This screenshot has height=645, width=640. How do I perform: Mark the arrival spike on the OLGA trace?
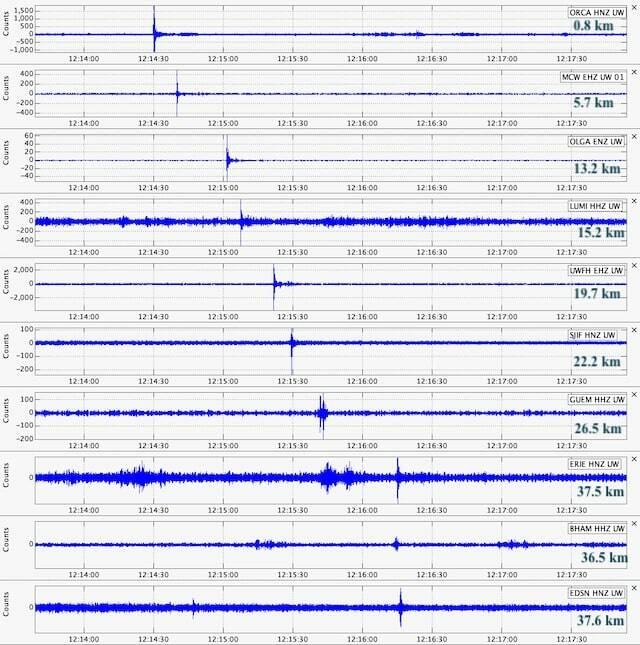point(227,155)
